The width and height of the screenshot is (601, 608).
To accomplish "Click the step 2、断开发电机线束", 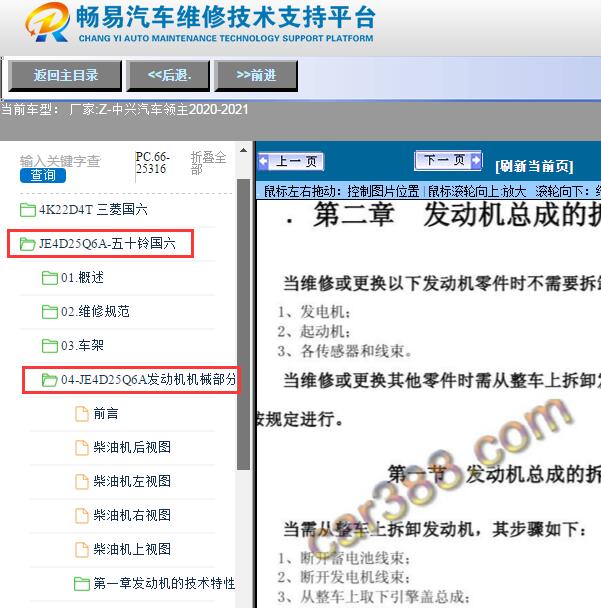I will [344, 577].
